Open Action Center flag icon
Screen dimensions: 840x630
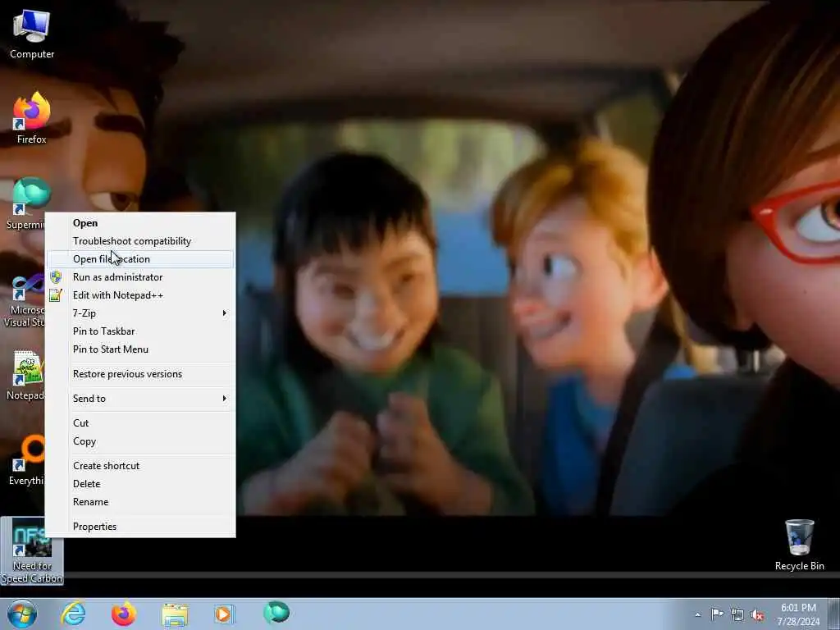[717, 614]
